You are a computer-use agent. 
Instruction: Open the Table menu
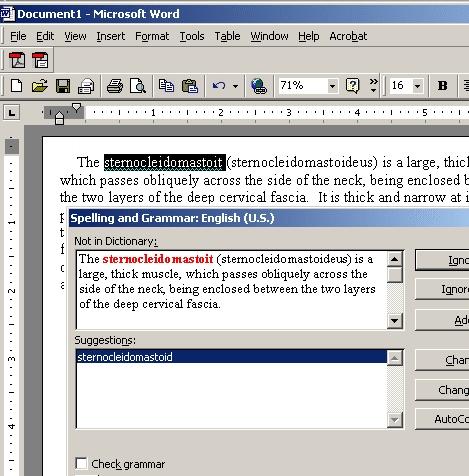click(227, 36)
